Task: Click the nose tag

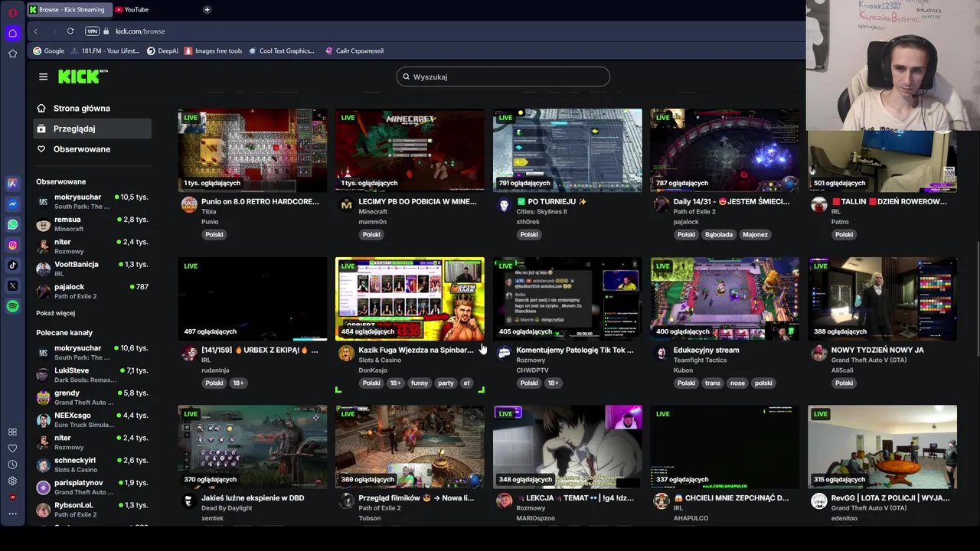Action: click(737, 383)
